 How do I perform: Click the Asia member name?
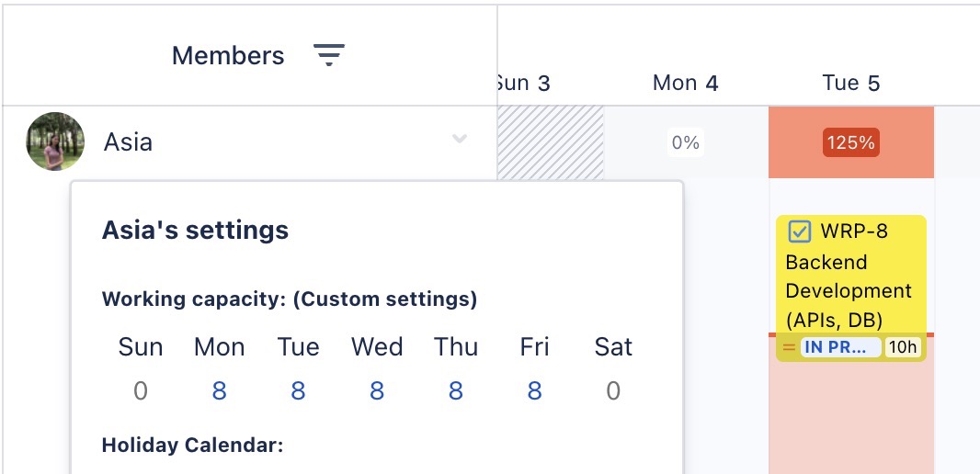128,142
